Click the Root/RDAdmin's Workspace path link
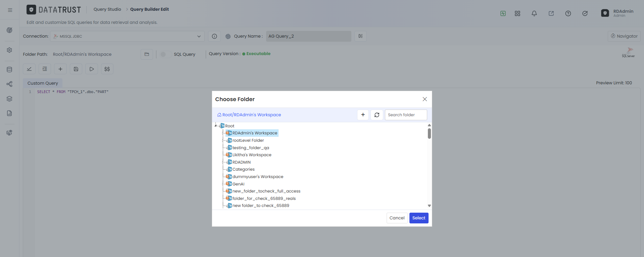 [249, 115]
